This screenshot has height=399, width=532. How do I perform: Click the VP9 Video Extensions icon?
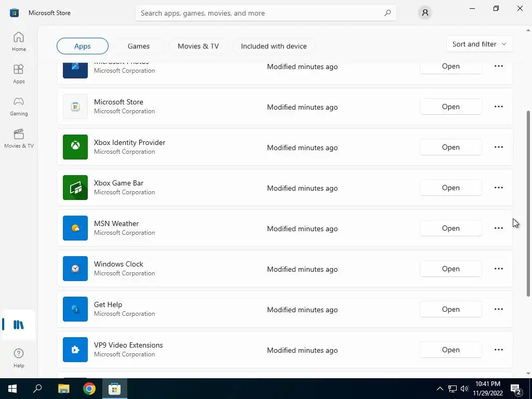click(75, 350)
